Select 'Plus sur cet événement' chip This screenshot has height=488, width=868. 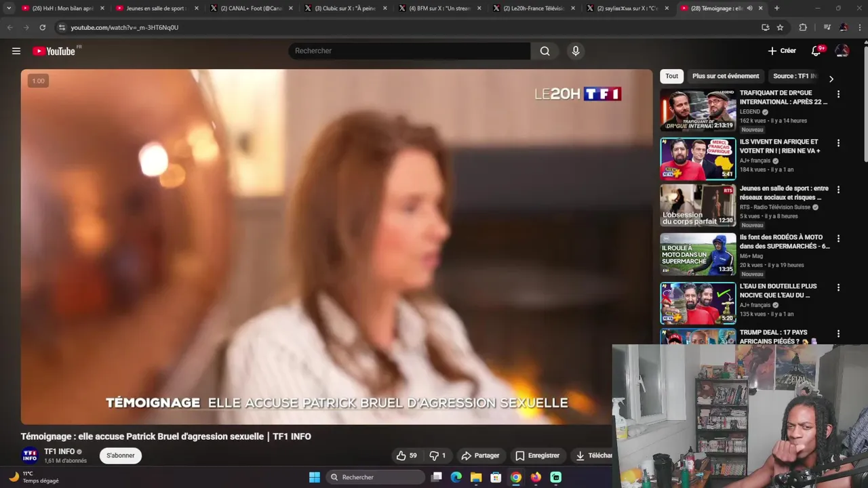click(x=726, y=76)
